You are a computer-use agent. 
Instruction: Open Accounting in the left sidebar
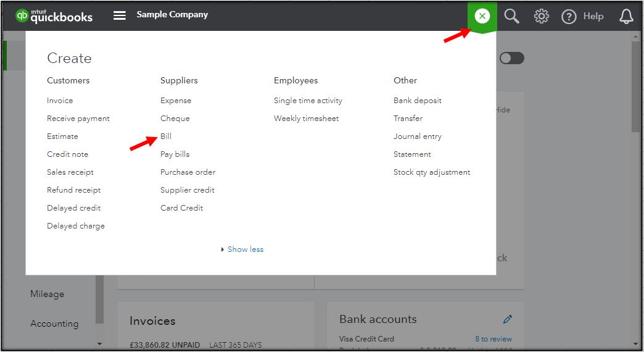tap(54, 324)
